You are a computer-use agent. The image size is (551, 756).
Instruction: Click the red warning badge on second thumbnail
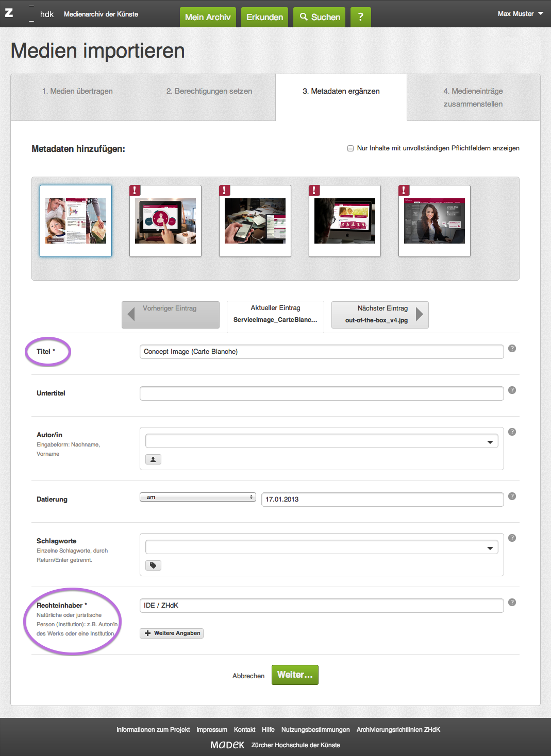click(x=135, y=191)
